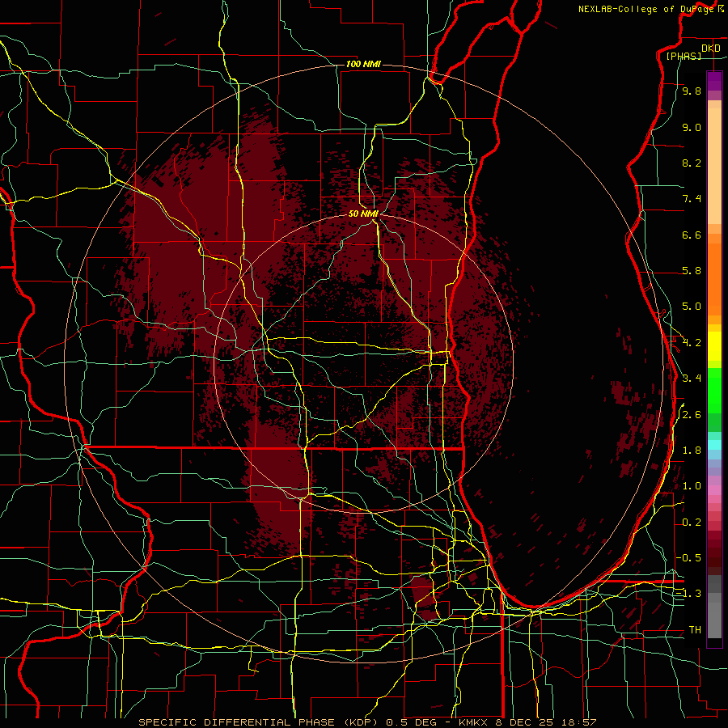
Task: Click the 0.5 DEG elevation text
Action: coord(410,722)
